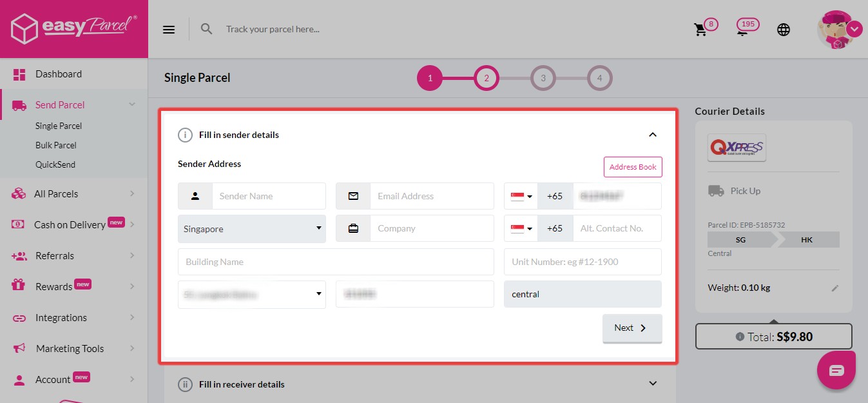This screenshot has width=868, height=403.
Task: Open the Singapore country dropdown
Action: [252, 229]
